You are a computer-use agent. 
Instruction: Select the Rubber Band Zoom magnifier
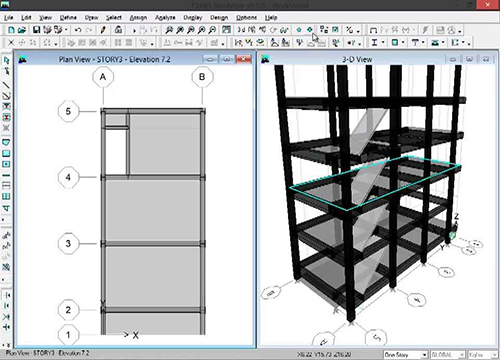pos(169,30)
